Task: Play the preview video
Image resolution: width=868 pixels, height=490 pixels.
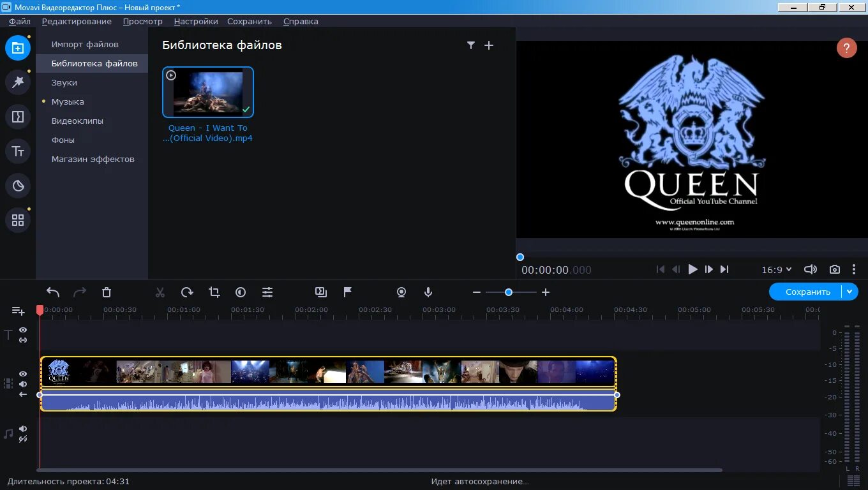Action: pyautogui.click(x=692, y=269)
